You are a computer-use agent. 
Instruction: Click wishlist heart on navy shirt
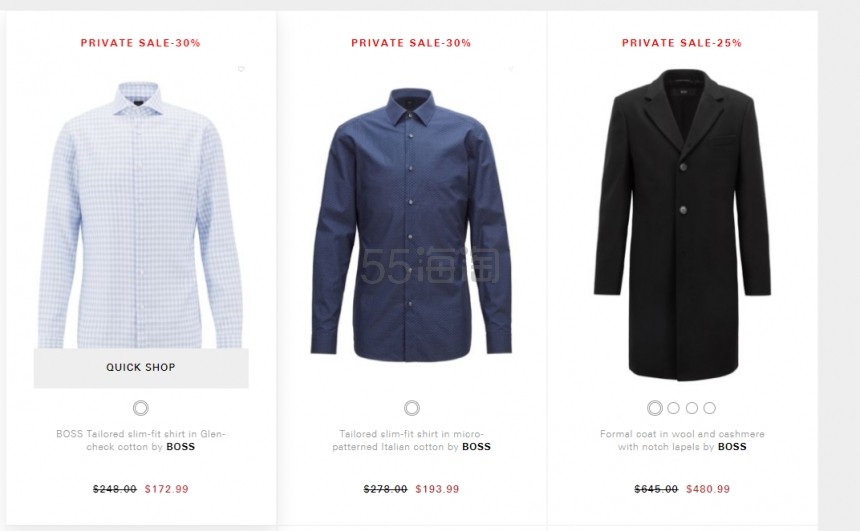click(x=512, y=69)
